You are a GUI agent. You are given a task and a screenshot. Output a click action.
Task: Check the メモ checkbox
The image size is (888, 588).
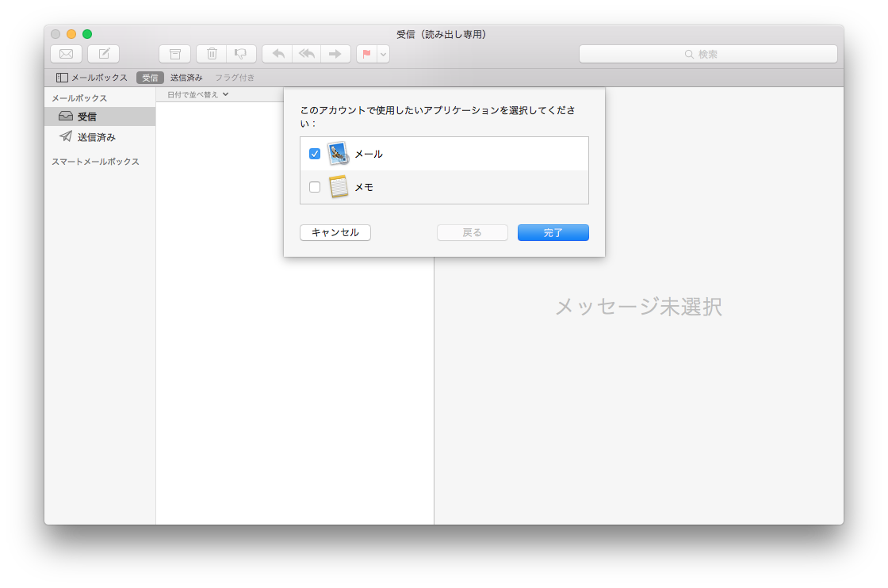(315, 187)
